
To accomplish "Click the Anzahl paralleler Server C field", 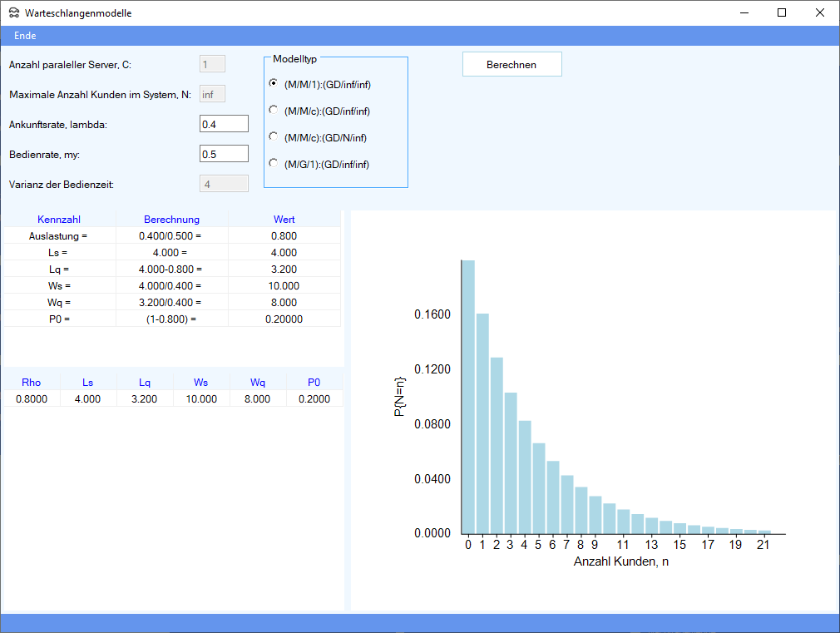I will click(x=212, y=64).
